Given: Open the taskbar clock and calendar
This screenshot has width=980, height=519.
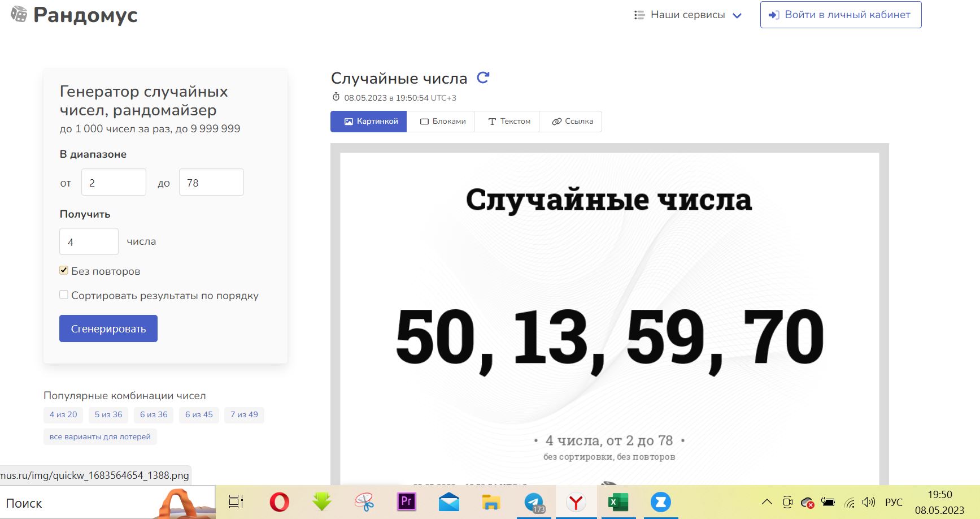Looking at the screenshot, I should coord(940,502).
